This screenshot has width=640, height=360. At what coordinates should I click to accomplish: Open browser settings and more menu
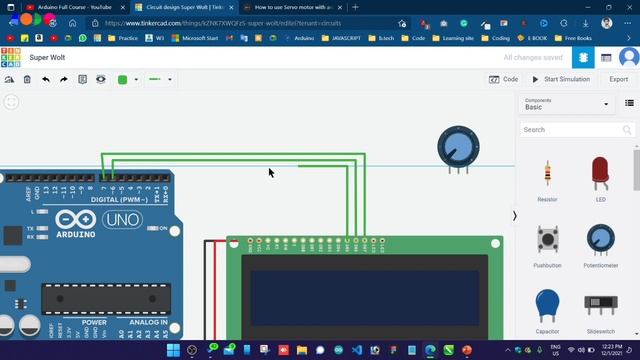click(x=628, y=23)
